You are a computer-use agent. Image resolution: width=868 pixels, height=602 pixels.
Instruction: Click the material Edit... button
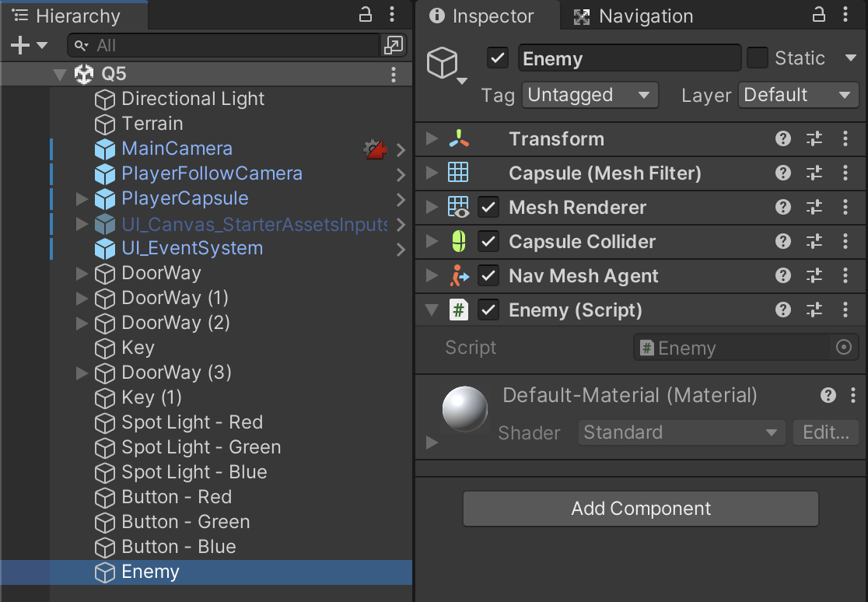tap(825, 432)
